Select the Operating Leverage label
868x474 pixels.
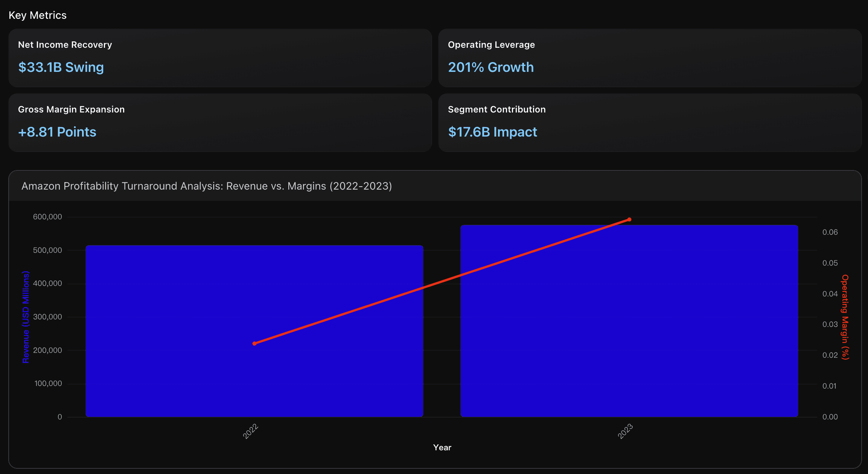[491, 45]
